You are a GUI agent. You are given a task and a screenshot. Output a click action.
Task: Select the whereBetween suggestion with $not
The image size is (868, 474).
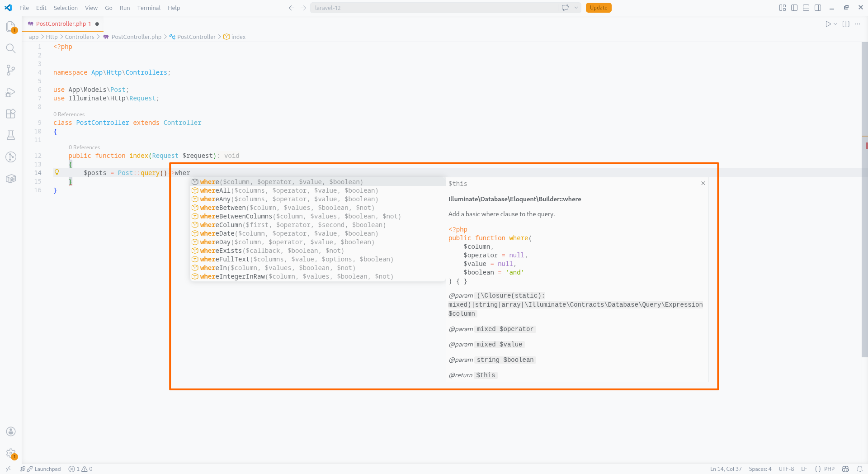click(x=317, y=208)
